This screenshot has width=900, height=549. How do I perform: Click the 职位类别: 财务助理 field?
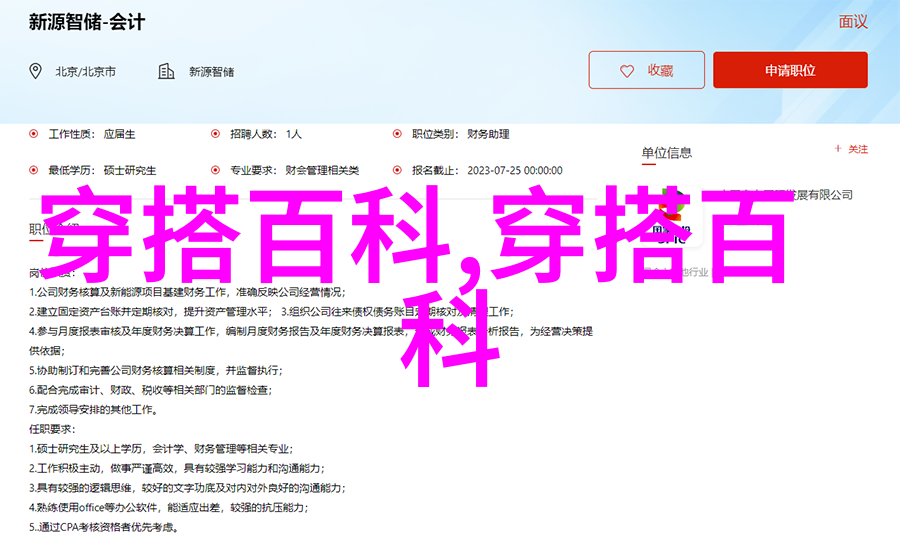pos(460,134)
